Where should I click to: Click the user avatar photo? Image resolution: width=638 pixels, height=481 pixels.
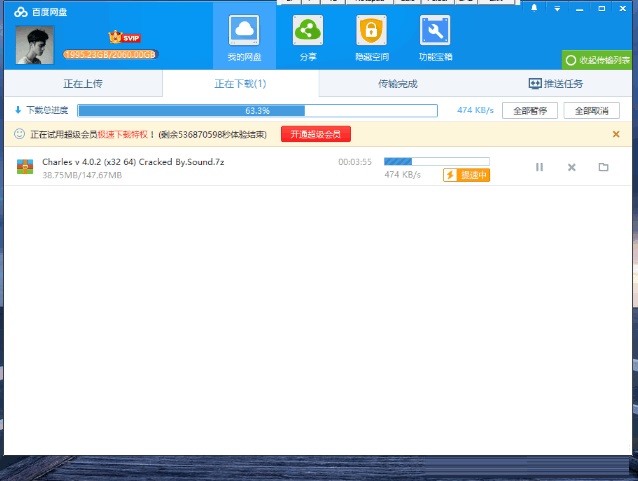pyautogui.click(x=35, y=45)
